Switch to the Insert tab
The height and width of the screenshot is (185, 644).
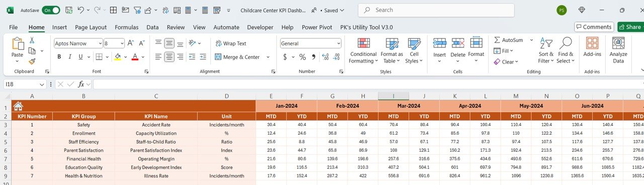coord(59,27)
